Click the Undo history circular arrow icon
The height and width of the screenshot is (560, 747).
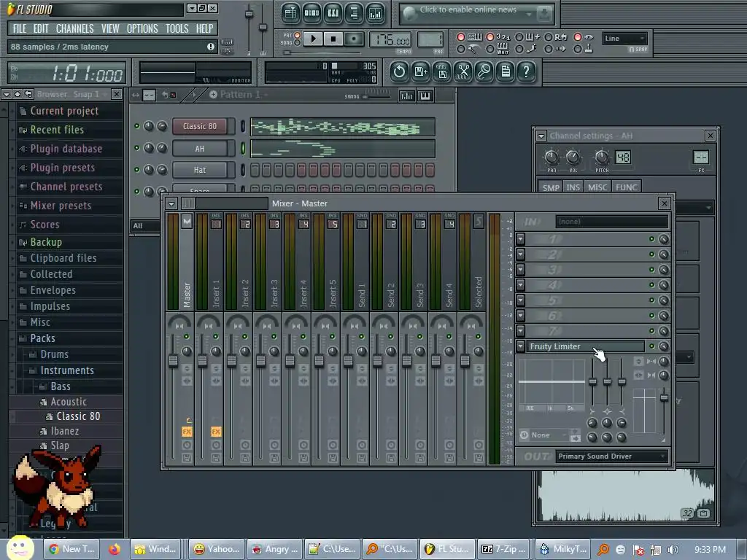399,72
